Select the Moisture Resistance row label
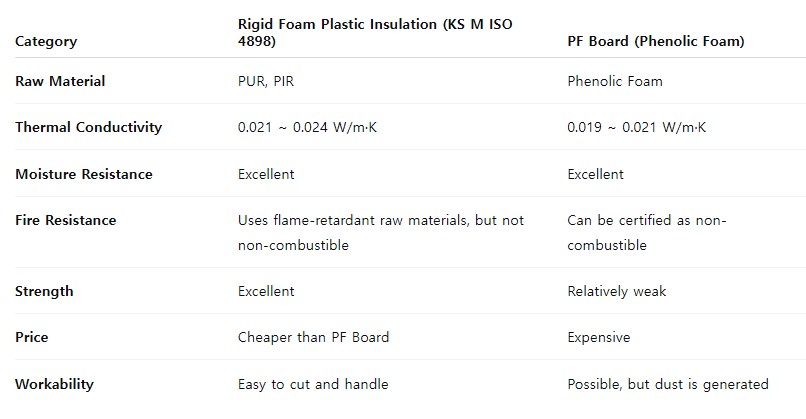The image size is (806, 419). (x=84, y=174)
